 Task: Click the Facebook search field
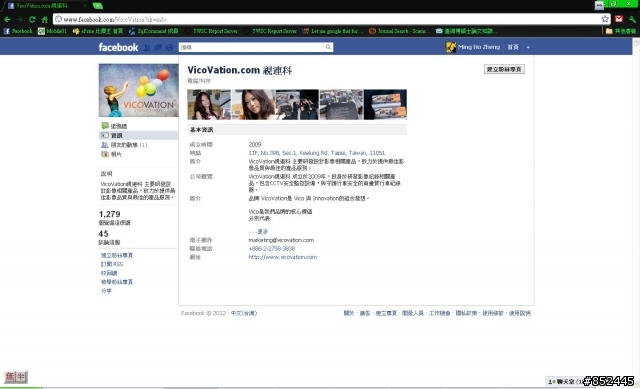coord(251,47)
